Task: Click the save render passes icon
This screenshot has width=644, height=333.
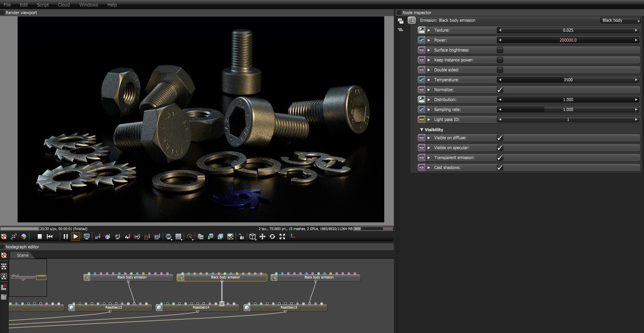Action: coord(220,237)
